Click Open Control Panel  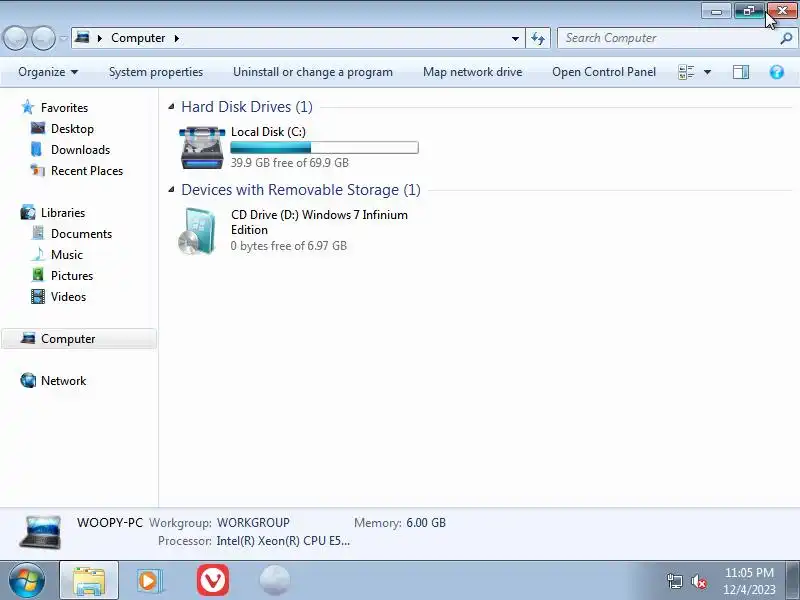pyautogui.click(x=604, y=72)
